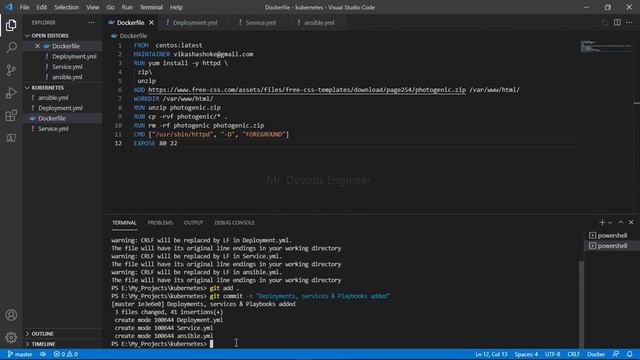Select the Terminal panel tab

pyautogui.click(x=124, y=223)
